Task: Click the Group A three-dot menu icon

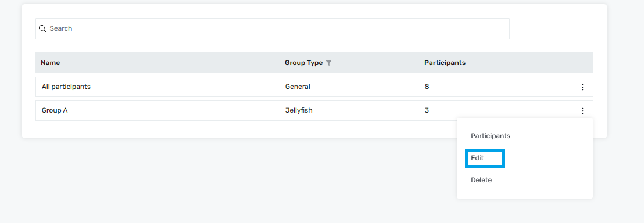Action: tap(582, 111)
